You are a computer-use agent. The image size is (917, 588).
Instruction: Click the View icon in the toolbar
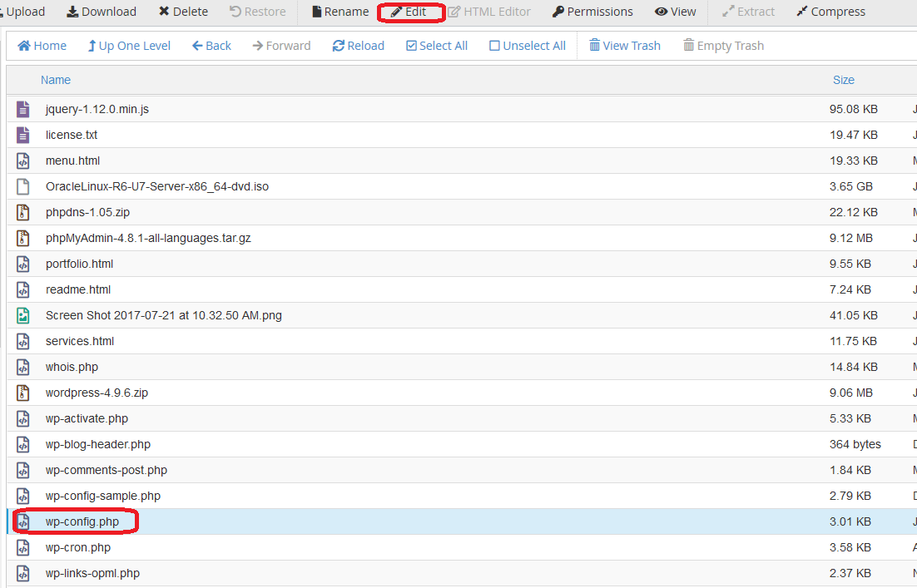(676, 12)
